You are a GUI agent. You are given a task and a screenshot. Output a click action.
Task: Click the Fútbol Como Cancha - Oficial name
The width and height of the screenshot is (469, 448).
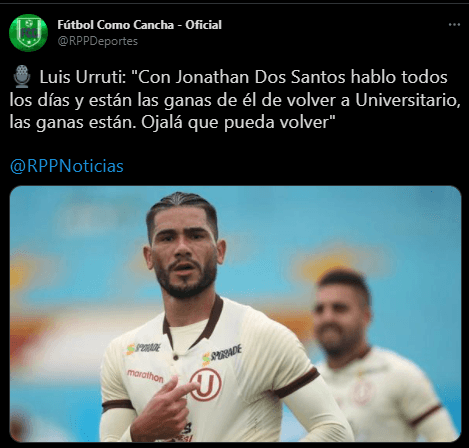[x=139, y=25]
